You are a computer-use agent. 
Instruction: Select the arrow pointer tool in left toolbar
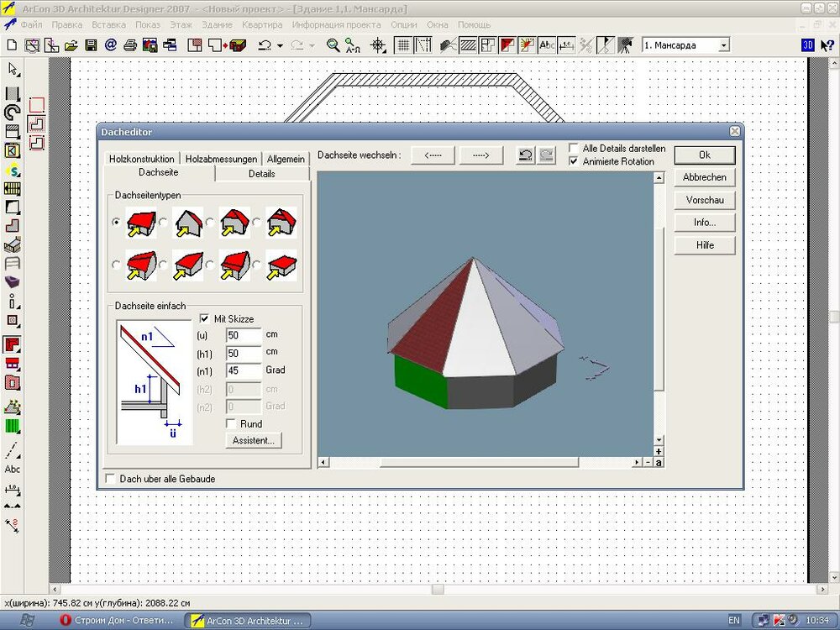(x=13, y=69)
